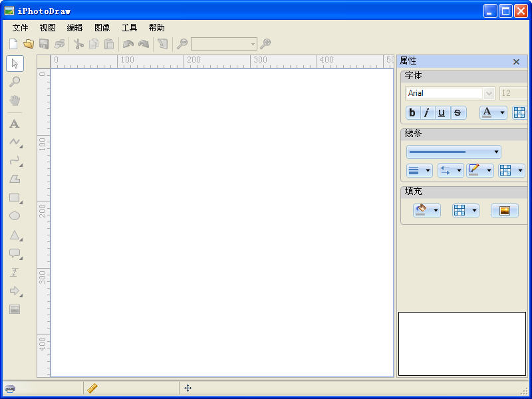Open the fill pattern grid dropdown
Screen dimensions: 532x399
466,211
